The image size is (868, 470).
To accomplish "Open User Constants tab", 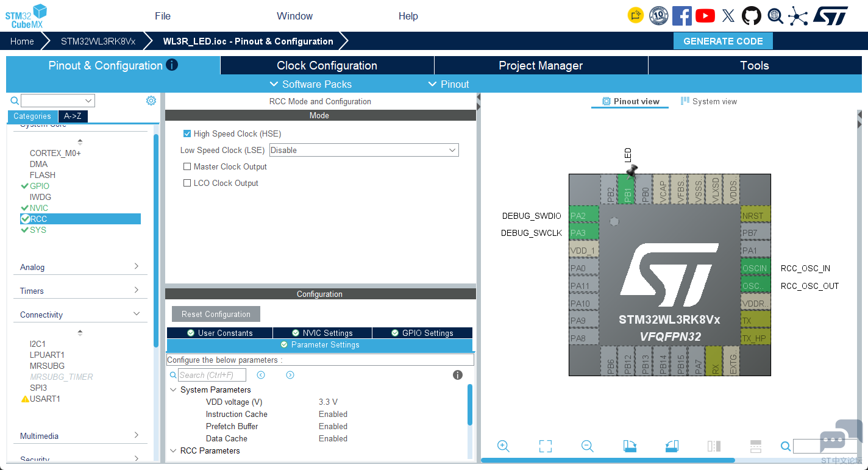I will click(x=219, y=333).
